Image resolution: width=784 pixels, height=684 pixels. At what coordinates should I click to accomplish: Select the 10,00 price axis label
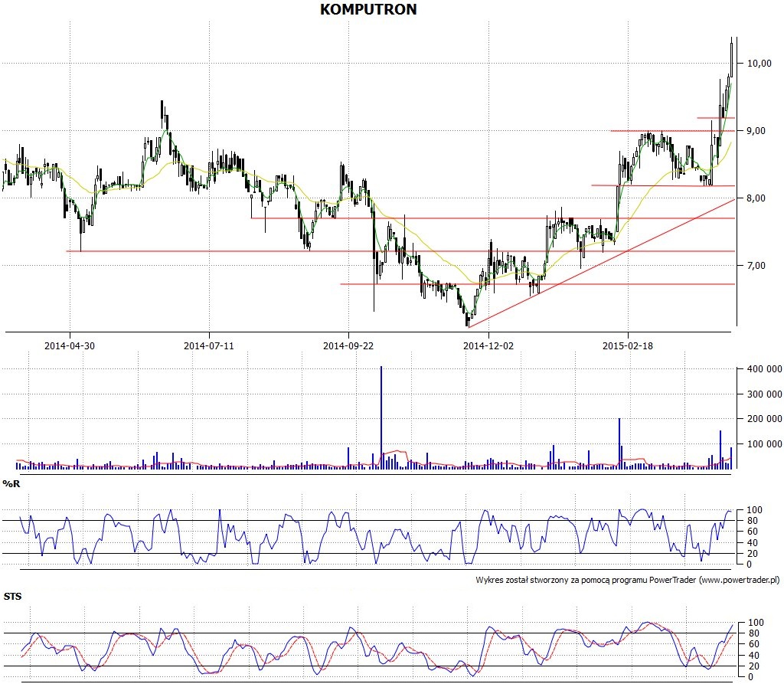[x=759, y=63]
